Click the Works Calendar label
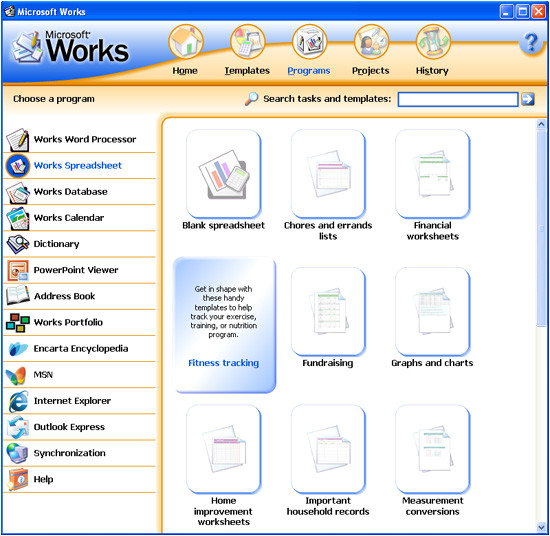 click(x=69, y=218)
